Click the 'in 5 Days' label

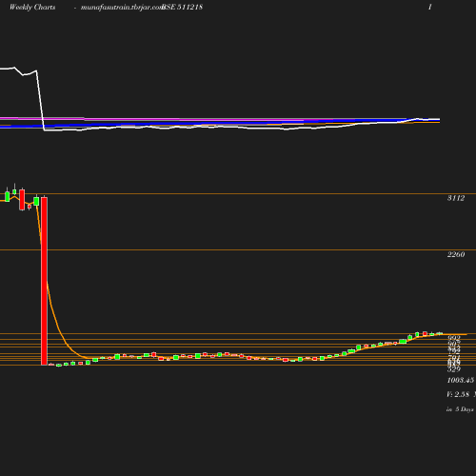pos(460,409)
